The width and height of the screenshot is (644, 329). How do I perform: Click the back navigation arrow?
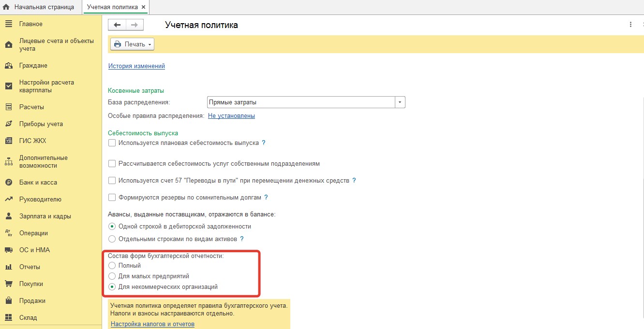[x=117, y=25]
